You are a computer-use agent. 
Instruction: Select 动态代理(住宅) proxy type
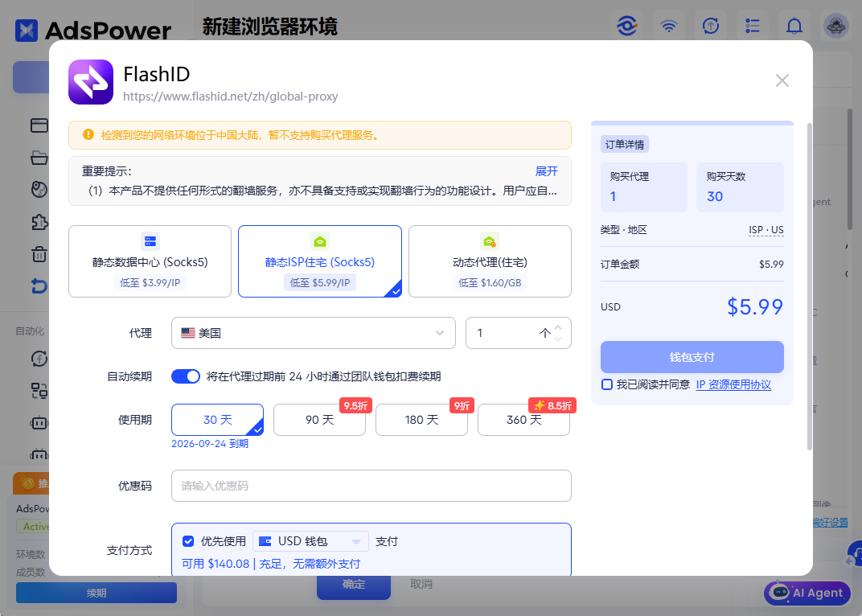tap(490, 261)
